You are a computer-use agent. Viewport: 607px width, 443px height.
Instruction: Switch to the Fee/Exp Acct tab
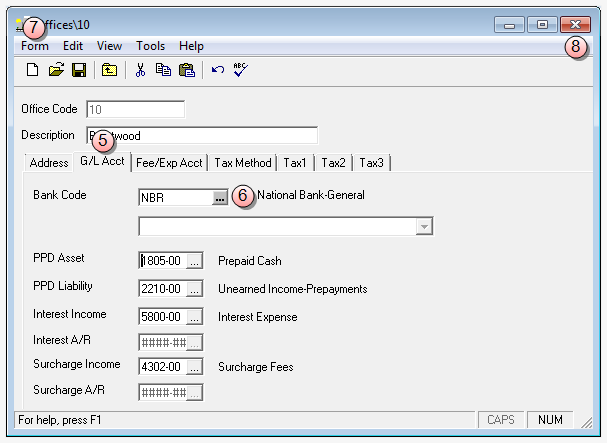pyautogui.click(x=169, y=163)
